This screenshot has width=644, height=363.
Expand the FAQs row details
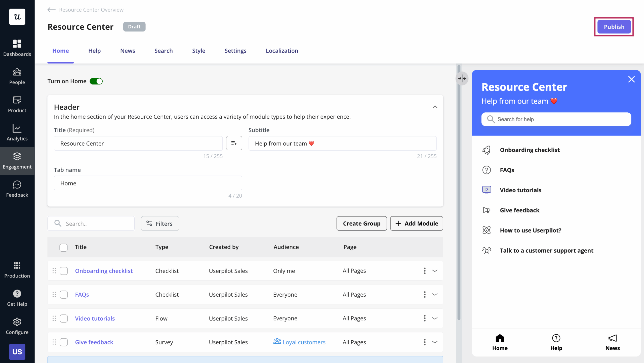(x=435, y=294)
